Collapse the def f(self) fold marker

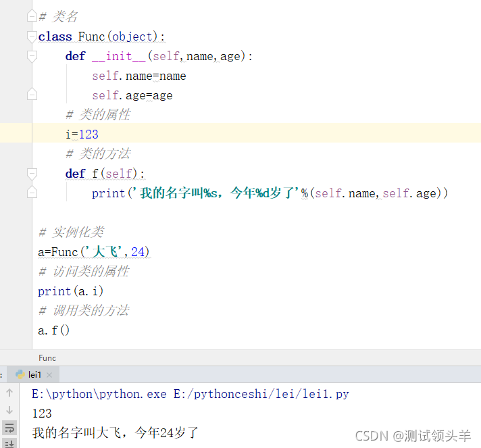[x=32, y=174]
